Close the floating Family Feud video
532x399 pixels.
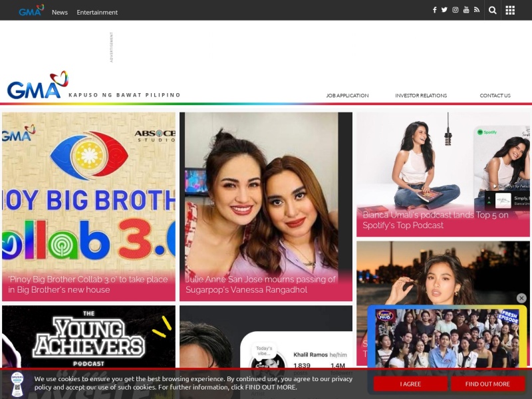[x=521, y=298]
